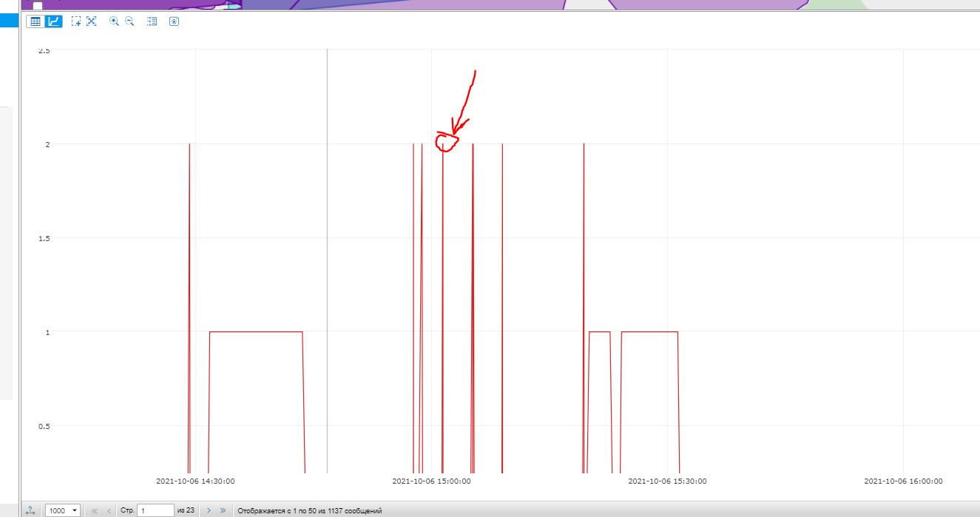Zoom out of the chart
This screenshot has height=517, width=980.
click(129, 21)
